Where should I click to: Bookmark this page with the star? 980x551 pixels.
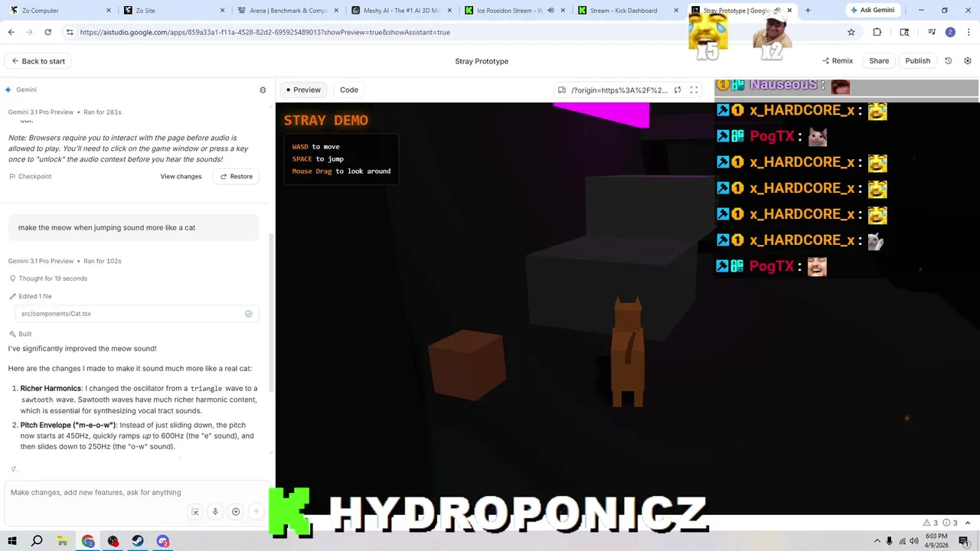point(851,32)
